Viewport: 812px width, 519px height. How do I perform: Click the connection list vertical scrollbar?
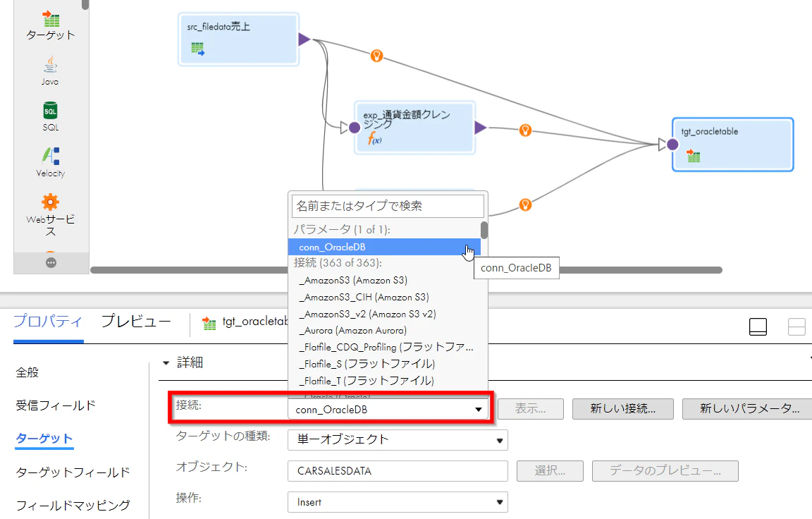click(484, 230)
